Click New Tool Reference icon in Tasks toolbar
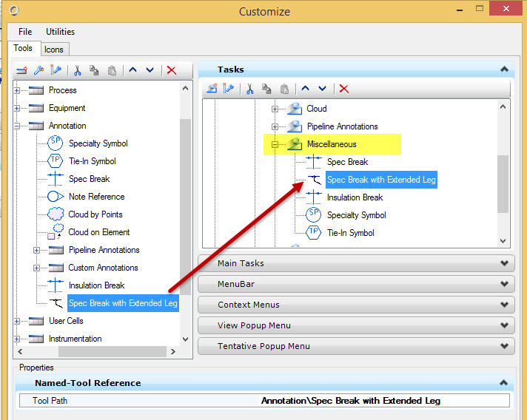 tap(228, 89)
